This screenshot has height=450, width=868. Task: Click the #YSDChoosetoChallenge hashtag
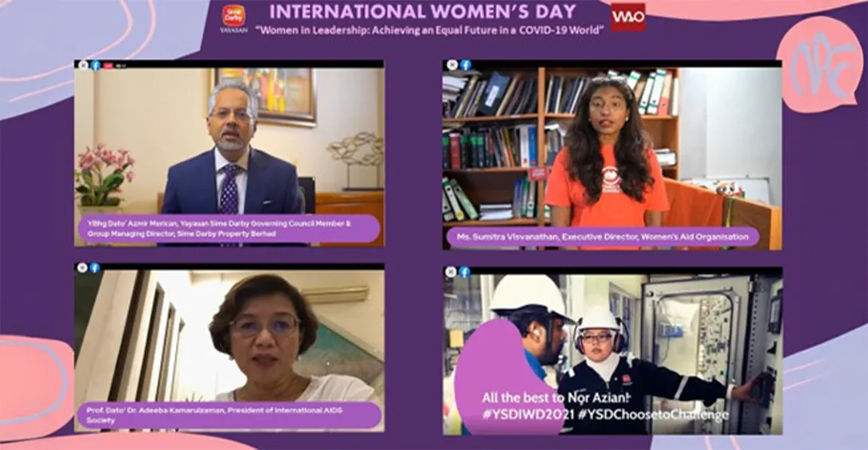[x=653, y=415]
